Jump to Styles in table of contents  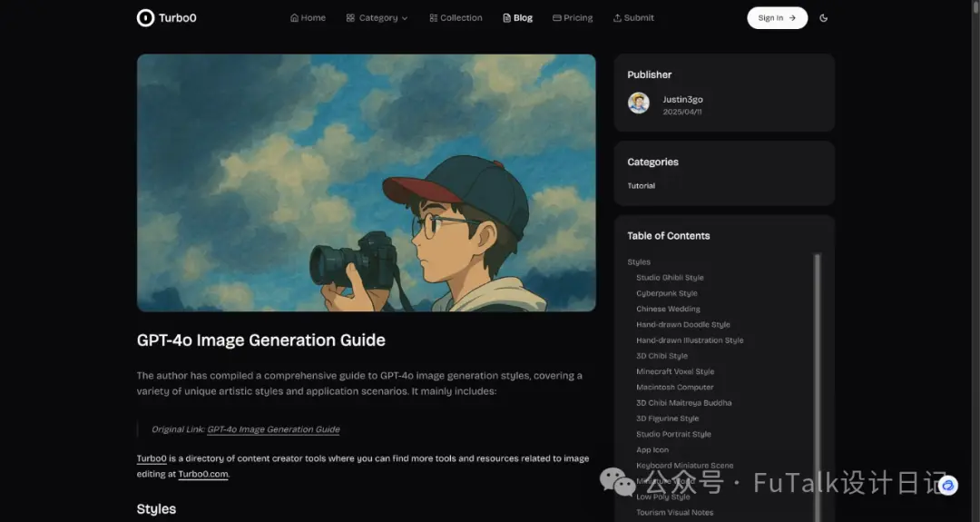[639, 262]
